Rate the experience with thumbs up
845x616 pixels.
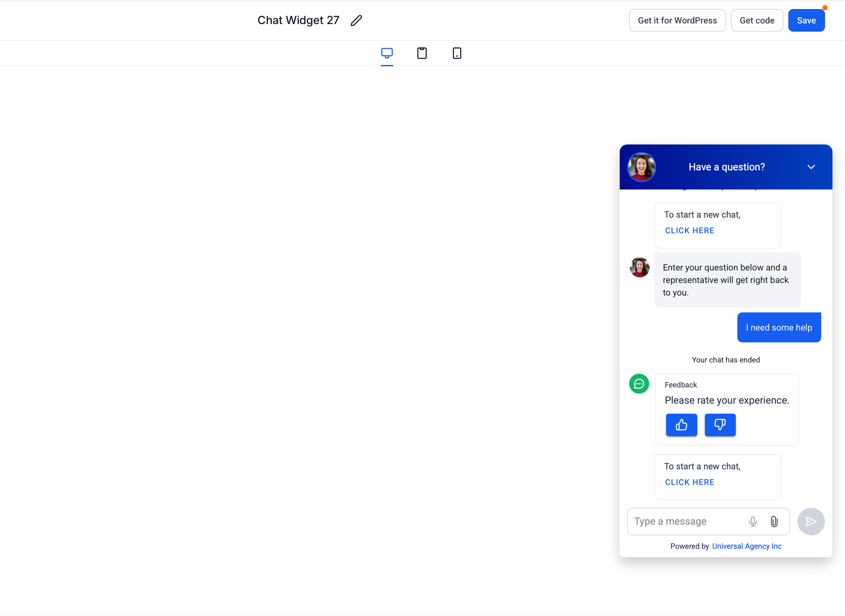tap(682, 425)
